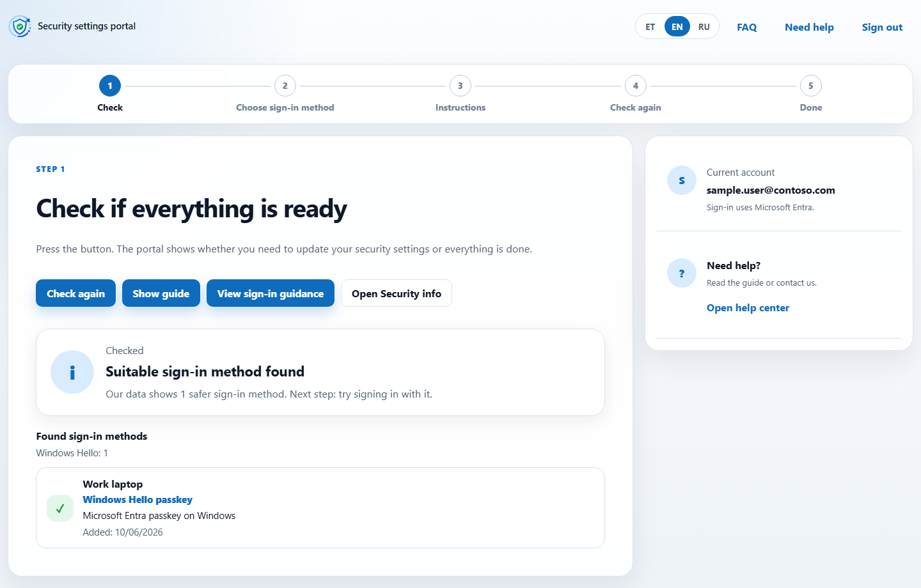Viewport: 921px width, 588px height.
Task: Select step 5 Done
Action: tap(811, 94)
